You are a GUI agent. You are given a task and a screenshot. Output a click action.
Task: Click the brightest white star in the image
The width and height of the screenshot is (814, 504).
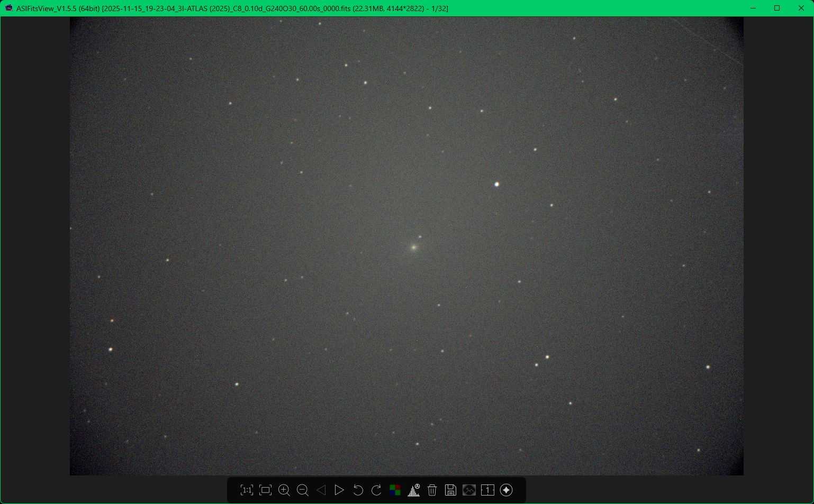click(496, 184)
